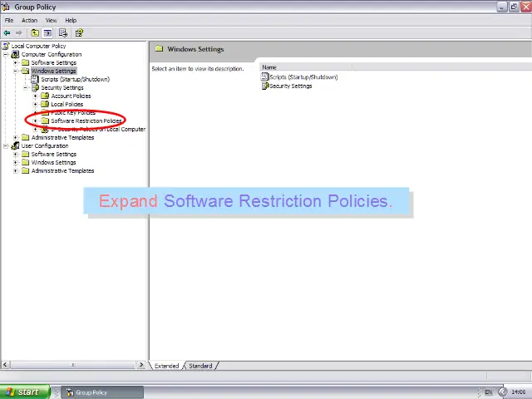Image resolution: width=532 pixels, height=399 pixels.
Task: Expand Local Policies node
Action: (35, 104)
